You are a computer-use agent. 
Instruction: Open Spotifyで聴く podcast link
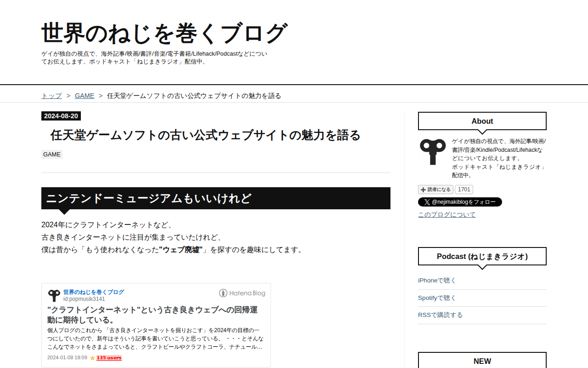[x=437, y=298]
